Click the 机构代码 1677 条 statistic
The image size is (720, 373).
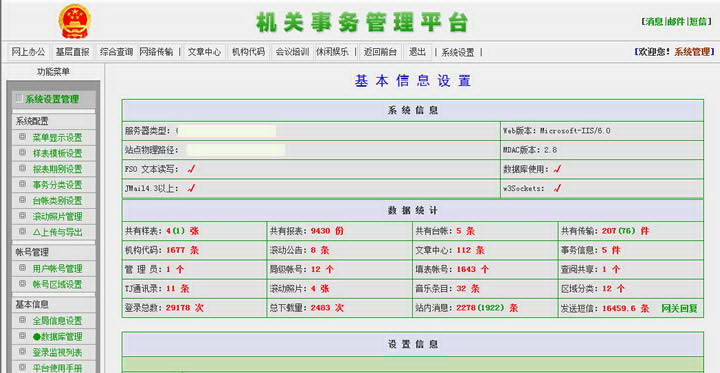[162, 250]
